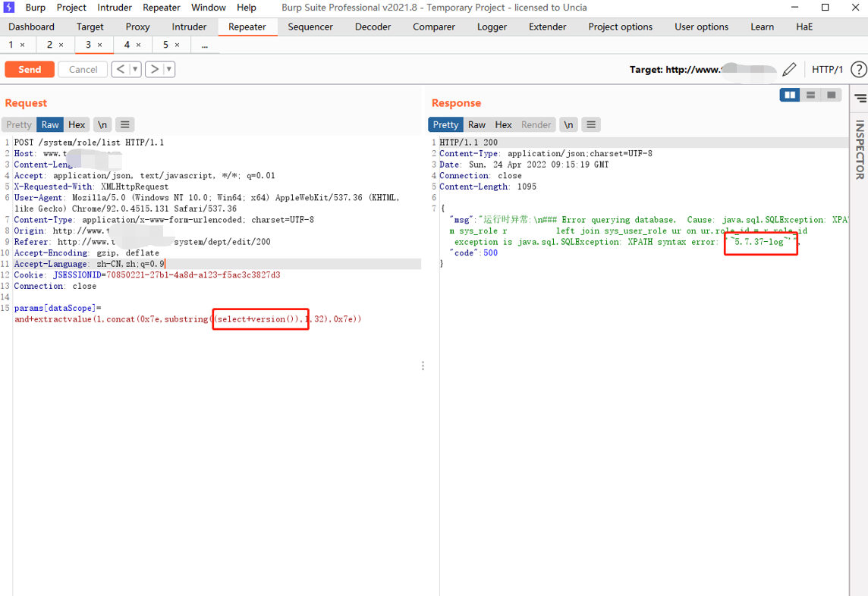
Task: Switch to the Comparer tab
Action: 433,27
